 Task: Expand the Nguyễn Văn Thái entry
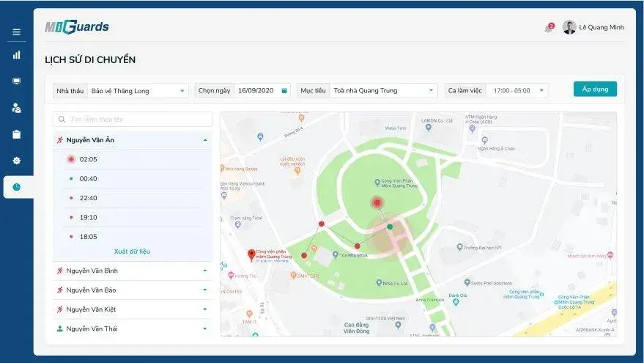(x=205, y=329)
